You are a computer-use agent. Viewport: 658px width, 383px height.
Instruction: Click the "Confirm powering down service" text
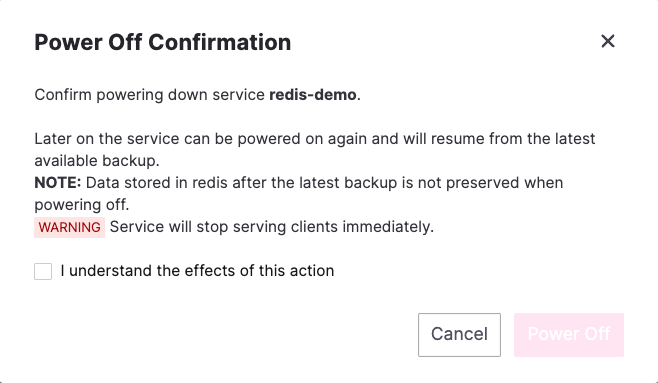[149, 95]
